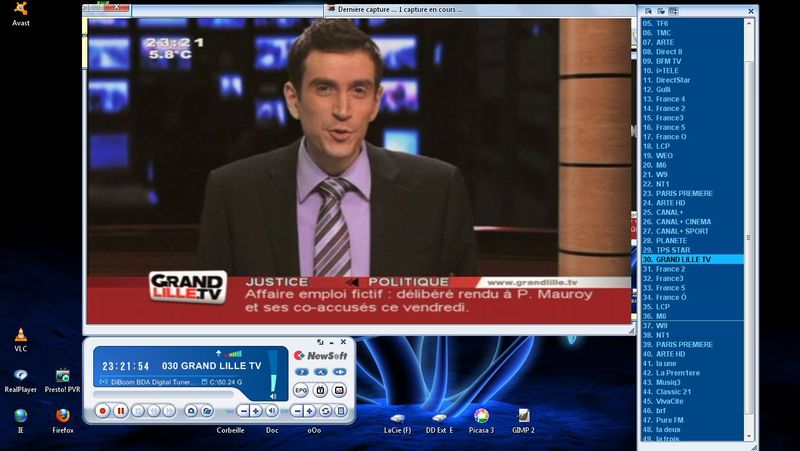Image resolution: width=800 pixels, height=451 pixels.
Task: Select channel 41. la une
Action: [x=692, y=363]
